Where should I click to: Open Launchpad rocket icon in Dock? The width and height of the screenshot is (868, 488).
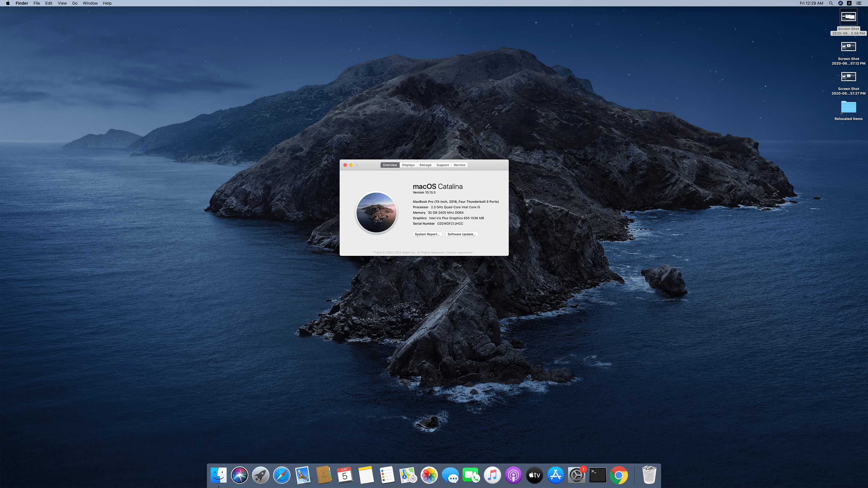261,475
